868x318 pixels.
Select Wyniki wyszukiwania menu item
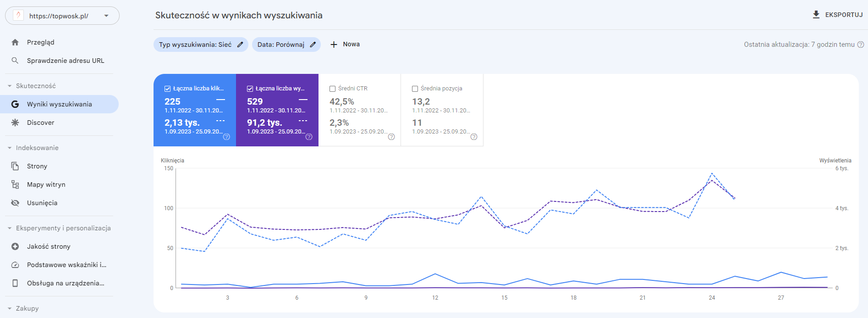(x=59, y=104)
